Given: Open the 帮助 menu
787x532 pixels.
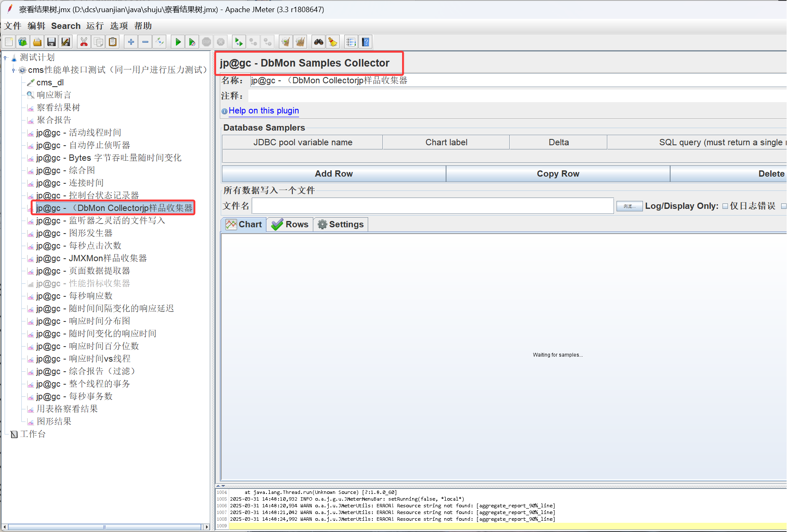Looking at the screenshot, I should tap(143, 26).
